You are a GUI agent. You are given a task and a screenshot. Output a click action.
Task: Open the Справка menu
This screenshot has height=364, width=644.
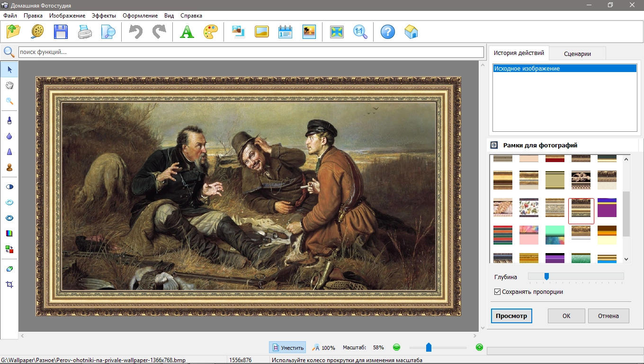coord(191,16)
